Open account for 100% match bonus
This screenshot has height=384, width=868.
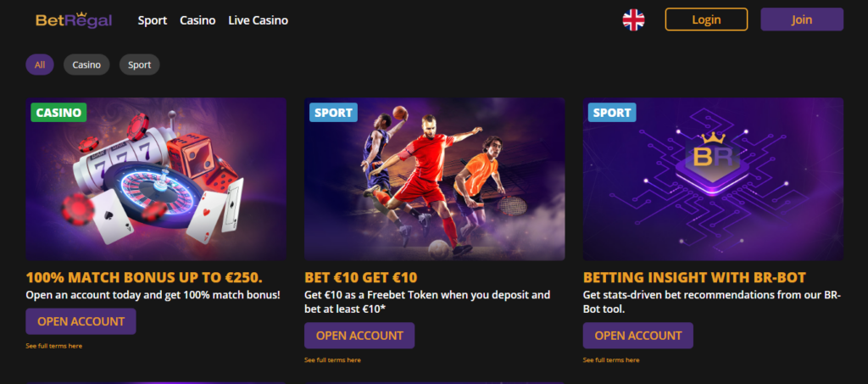[81, 321]
